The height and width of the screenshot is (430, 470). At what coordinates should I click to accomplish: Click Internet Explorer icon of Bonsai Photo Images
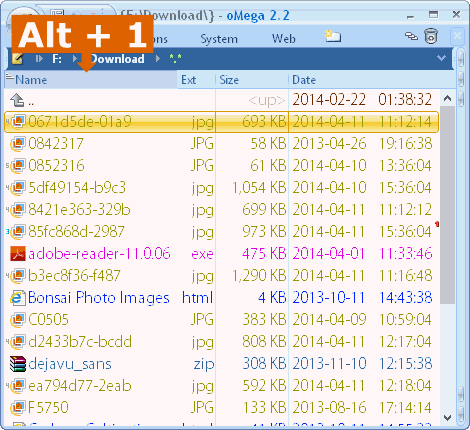(x=18, y=298)
